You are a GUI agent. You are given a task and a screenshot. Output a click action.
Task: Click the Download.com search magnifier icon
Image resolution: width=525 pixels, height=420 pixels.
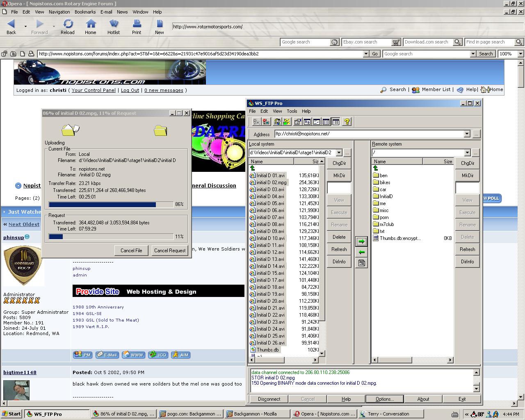point(457,42)
